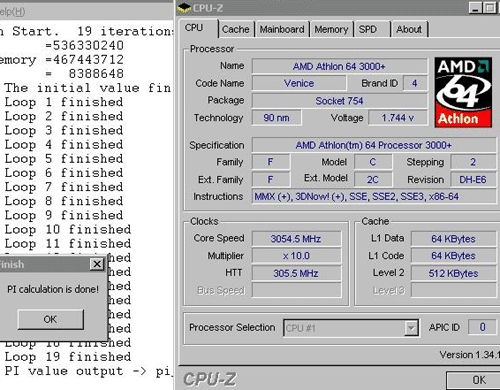Close the Finish dialog with X

pos(97,264)
